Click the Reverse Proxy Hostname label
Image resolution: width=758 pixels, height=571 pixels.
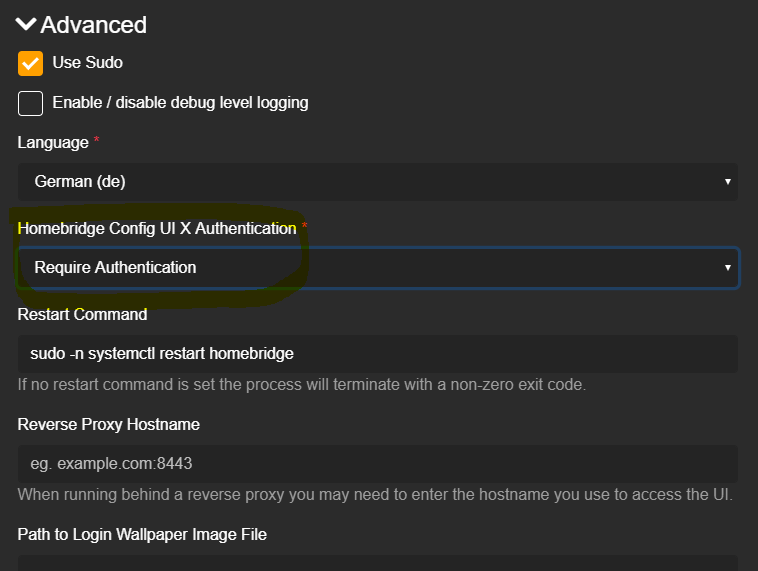coord(108,425)
